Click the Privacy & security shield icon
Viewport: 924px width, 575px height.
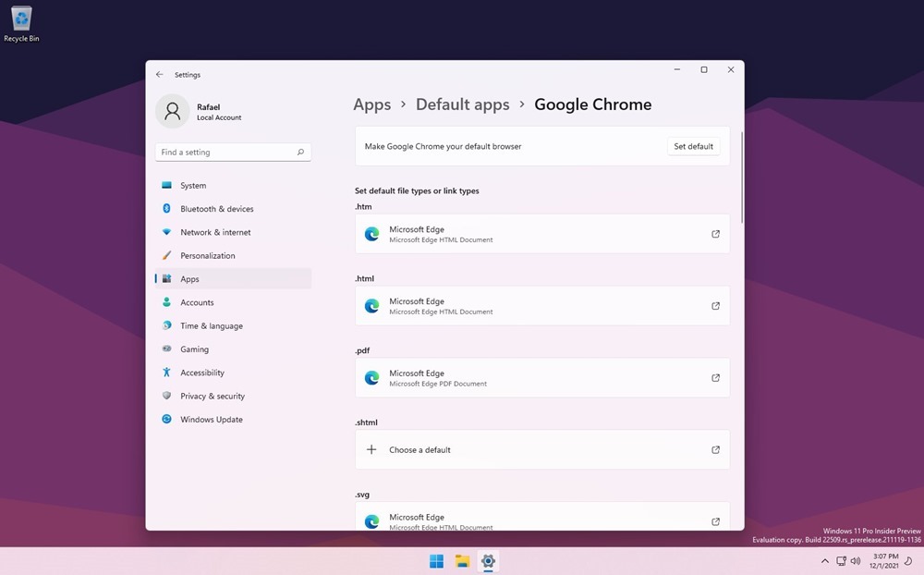click(166, 396)
